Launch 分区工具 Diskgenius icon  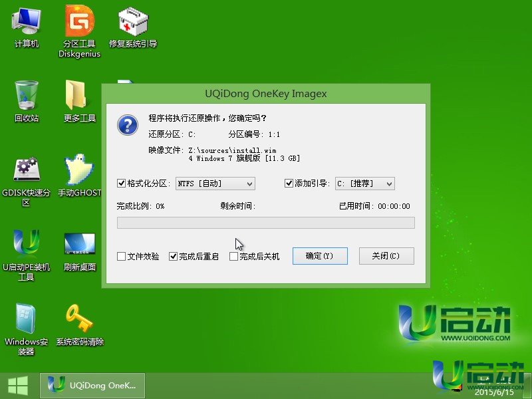coord(79,32)
